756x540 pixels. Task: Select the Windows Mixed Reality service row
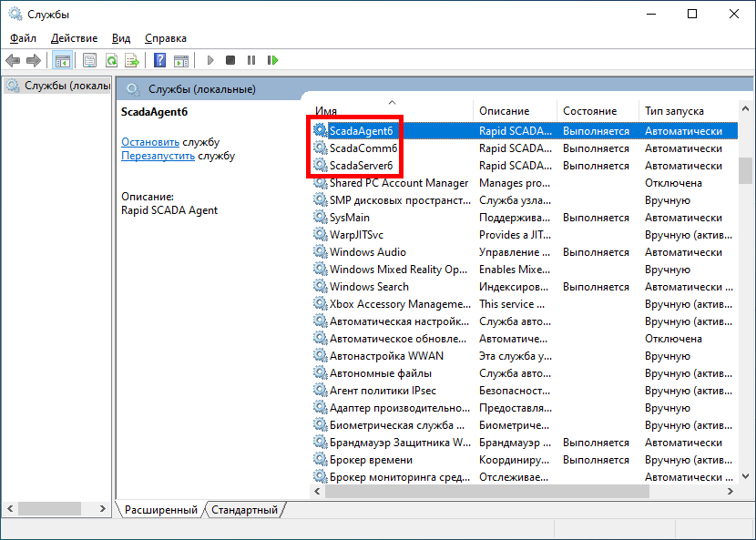(525, 269)
